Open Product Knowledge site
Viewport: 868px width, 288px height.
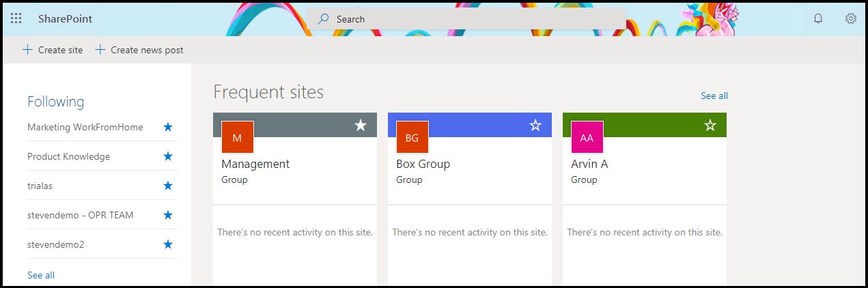pyautogui.click(x=68, y=156)
